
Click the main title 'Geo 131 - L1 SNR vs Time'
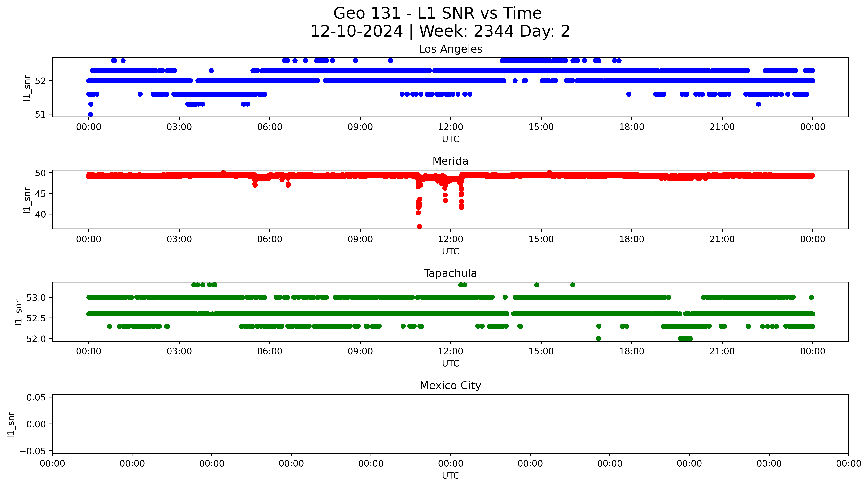(x=437, y=13)
